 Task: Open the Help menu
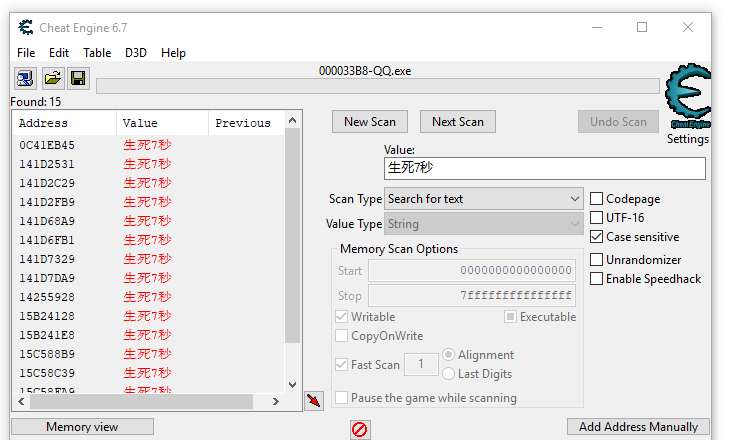[173, 53]
